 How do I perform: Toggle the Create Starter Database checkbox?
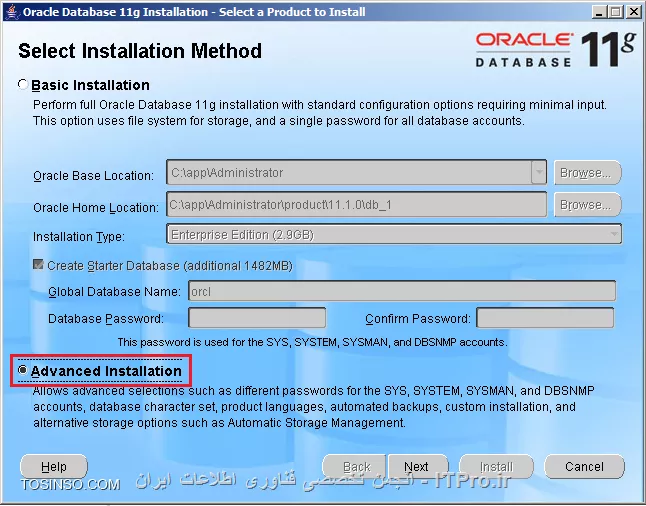(38, 265)
